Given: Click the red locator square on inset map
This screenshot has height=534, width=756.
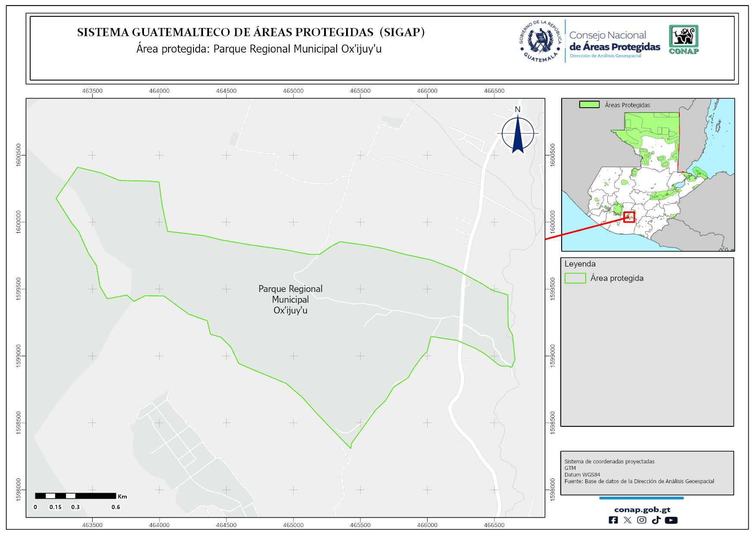Looking at the screenshot, I should pyautogui.click(x=629, y=217).
